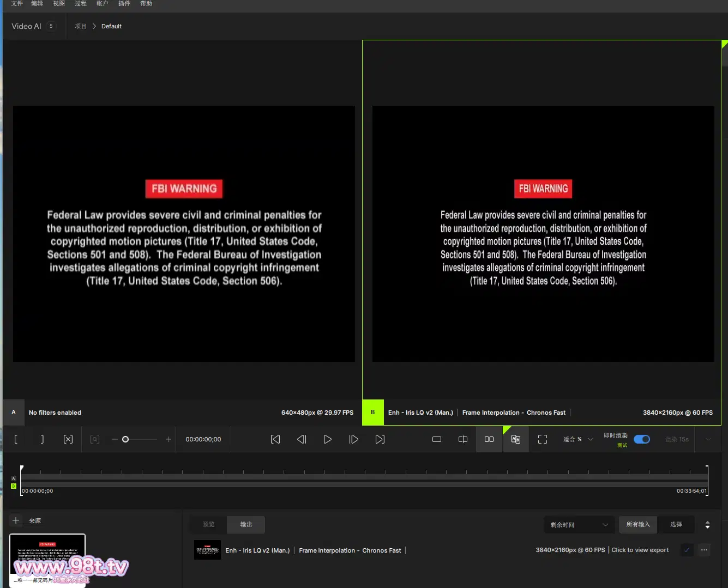Play the video preview
The height and width of the screenshot is (588, 728).
328,439
